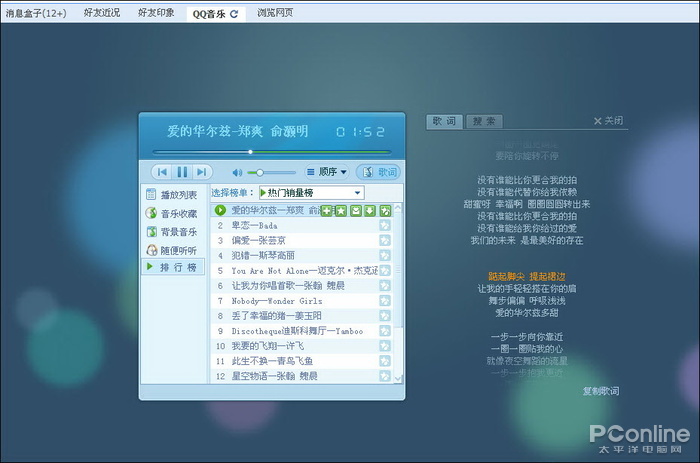Click the icon beside Discotheque迪斯科舞厅
The width and height of the screenshot is (700, 463).
[385, 331]
